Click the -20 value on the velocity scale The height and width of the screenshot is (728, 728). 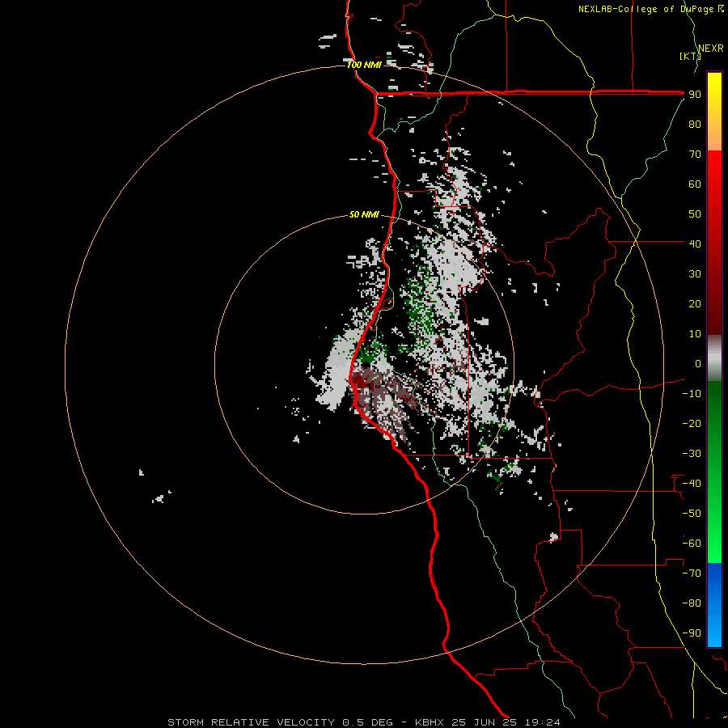pyautogui.click(x=692, y=423)
